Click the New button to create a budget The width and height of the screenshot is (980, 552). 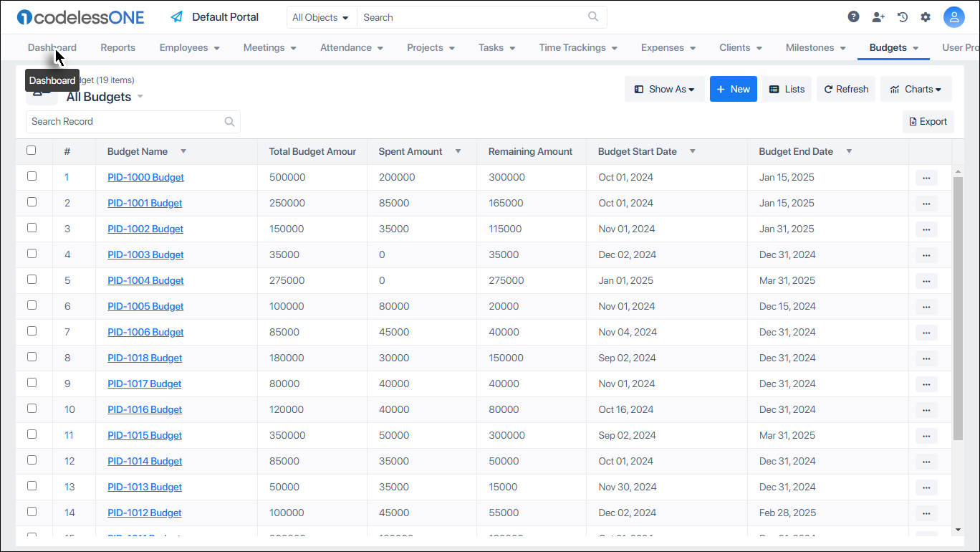[x=733, y=89]
